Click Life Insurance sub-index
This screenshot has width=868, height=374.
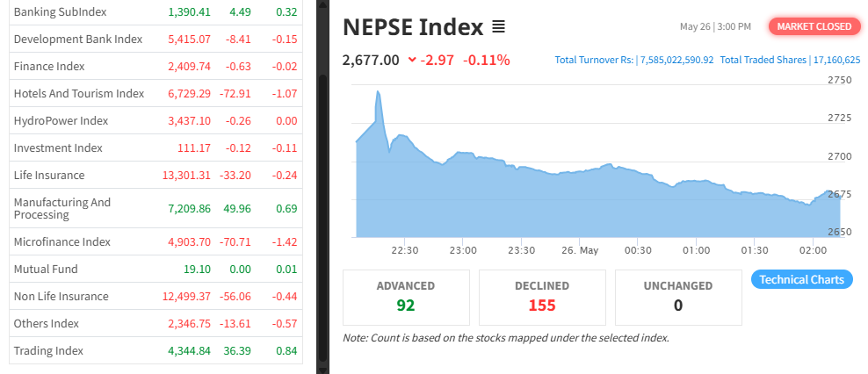(49, 175)
